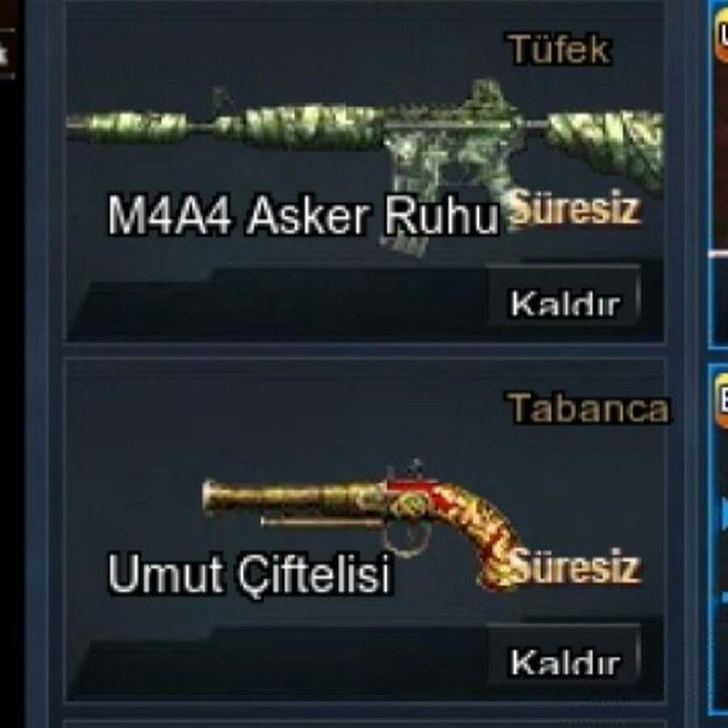Click Kaldır under Umut Çiftelisi pistol
The width and height of the screenshot is (728, 728).
click(x=565, y=662)
